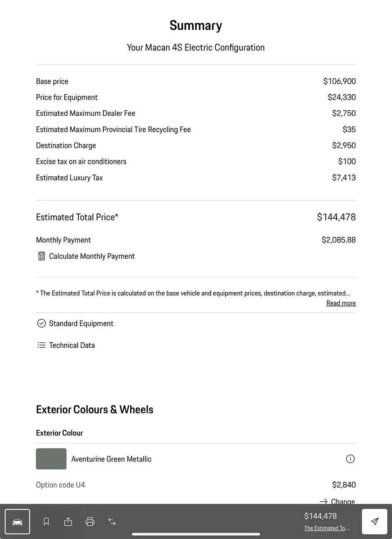Click the Monthly Payment amount $2,085.88
392x539 pixels.
338,240
